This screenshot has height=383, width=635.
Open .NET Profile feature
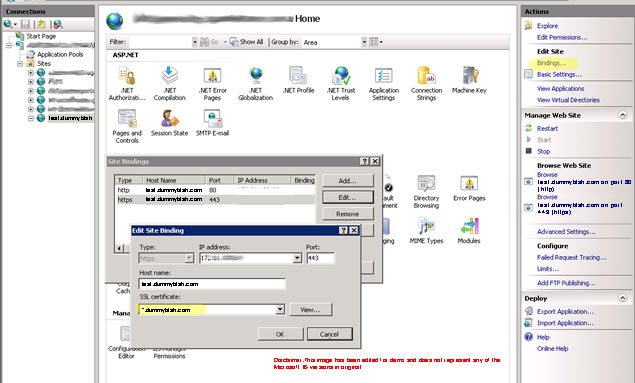(x=298, y=81)
